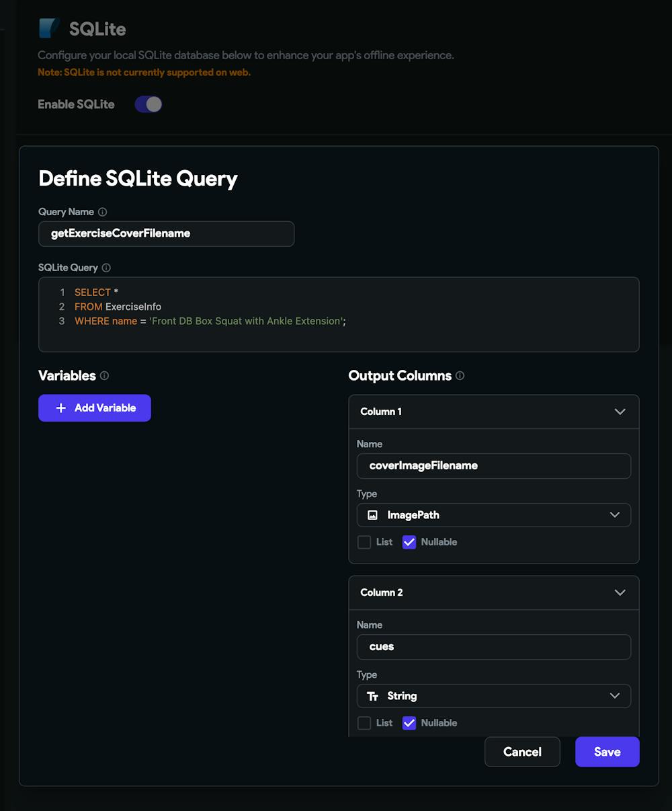Click the SQLite Query info icon
The image size is (672, 811).
pos(106,268)
